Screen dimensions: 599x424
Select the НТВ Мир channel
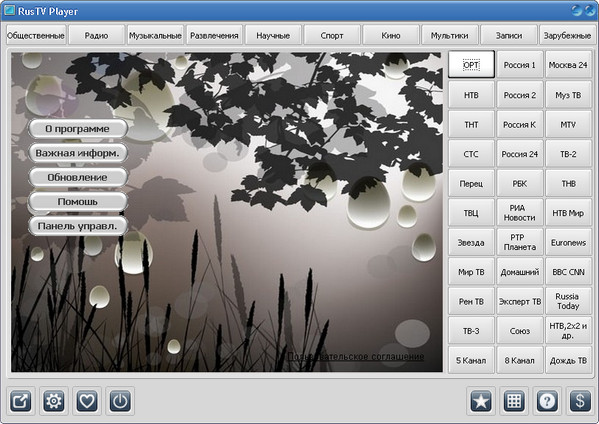(x=568, y=213)
